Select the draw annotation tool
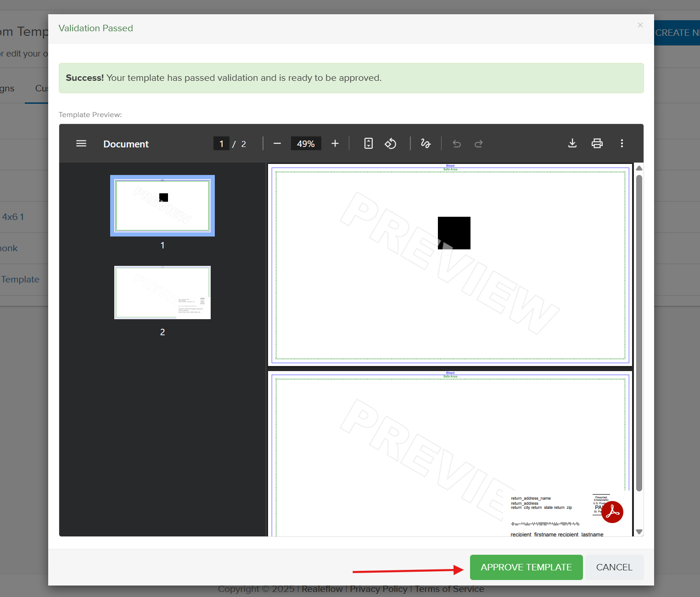700x597 pixels. click(x=426, y=144)
